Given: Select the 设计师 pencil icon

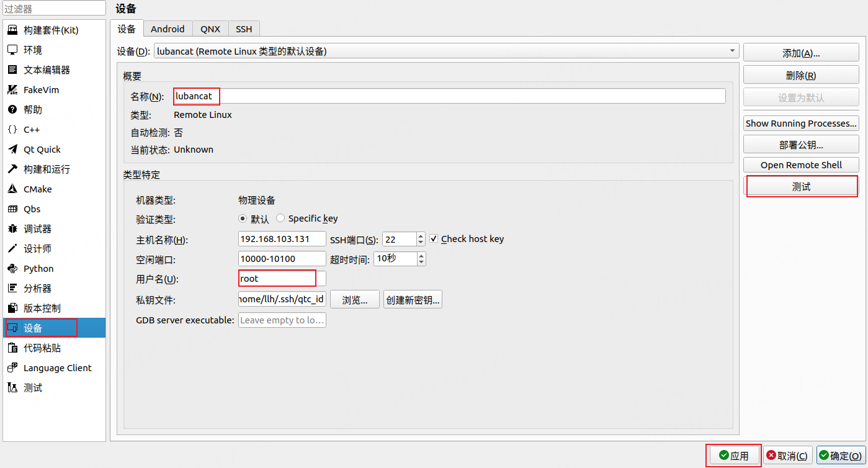Looking at the screenshot, I should coord(12,249).
